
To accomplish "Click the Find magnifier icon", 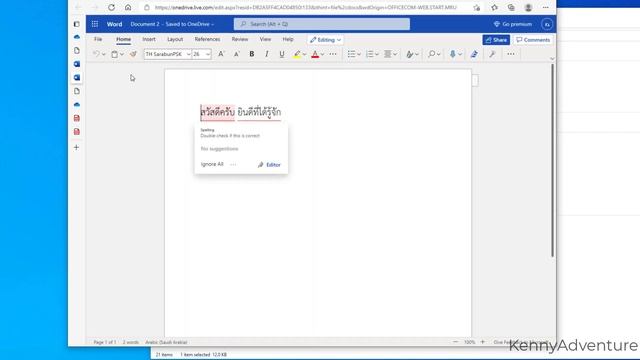I will 431,54.
